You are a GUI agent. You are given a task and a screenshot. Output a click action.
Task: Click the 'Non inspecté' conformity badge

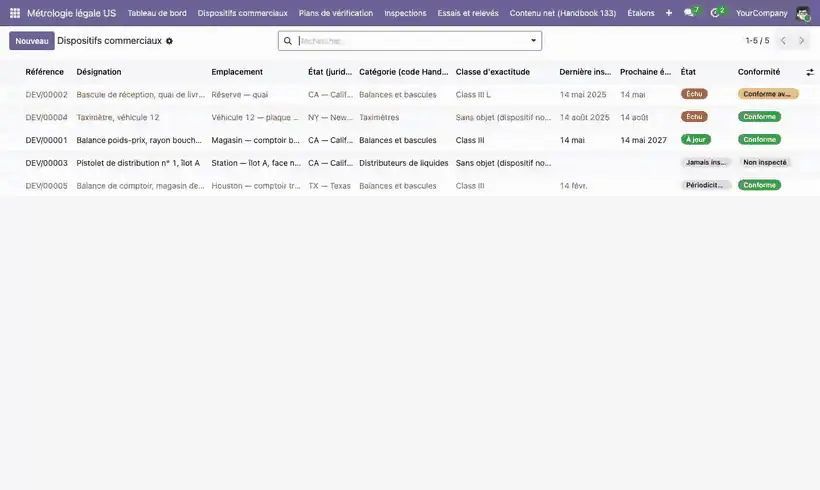tap(765, 163)
